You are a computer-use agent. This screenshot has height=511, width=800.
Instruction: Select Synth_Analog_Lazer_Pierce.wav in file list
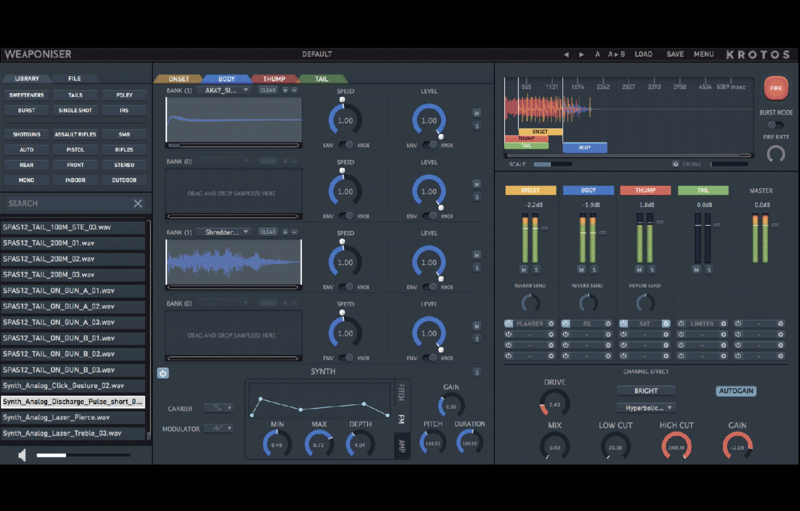pos(73,418)
